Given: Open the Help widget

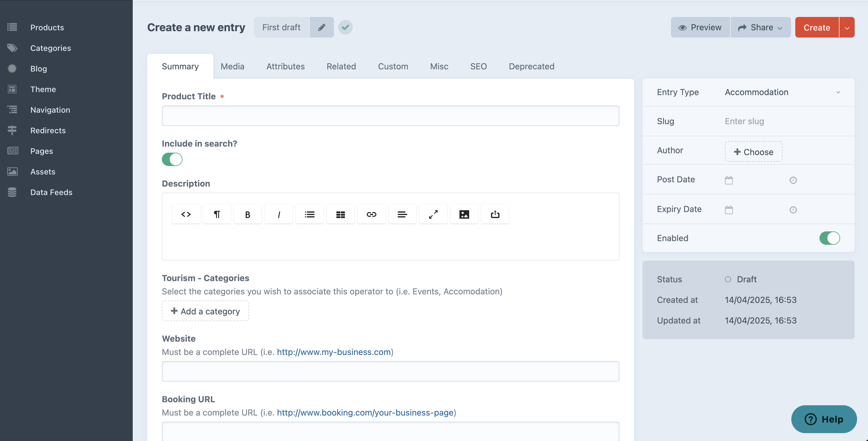Looking at the screenshot, I should click(824, 419).
